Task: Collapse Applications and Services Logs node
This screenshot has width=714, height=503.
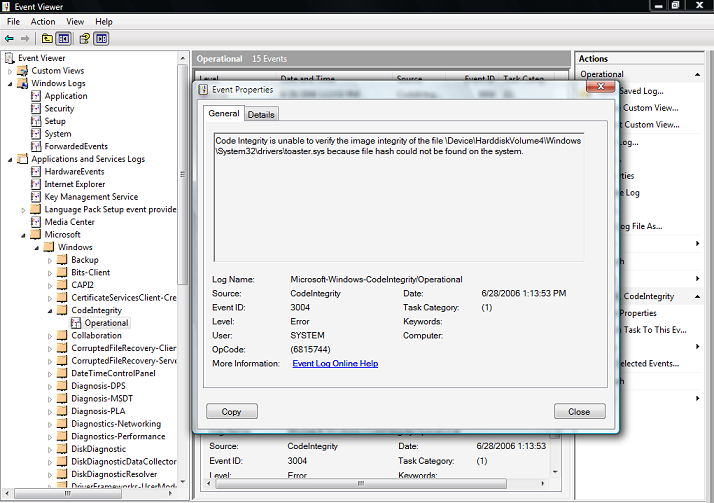Action: pos(10,160)
